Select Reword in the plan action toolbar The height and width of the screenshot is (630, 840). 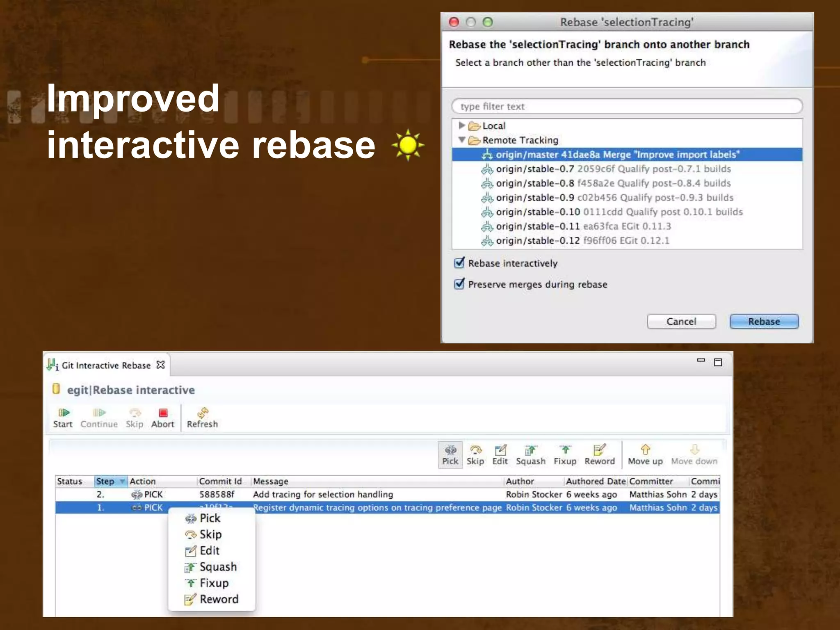600,455
